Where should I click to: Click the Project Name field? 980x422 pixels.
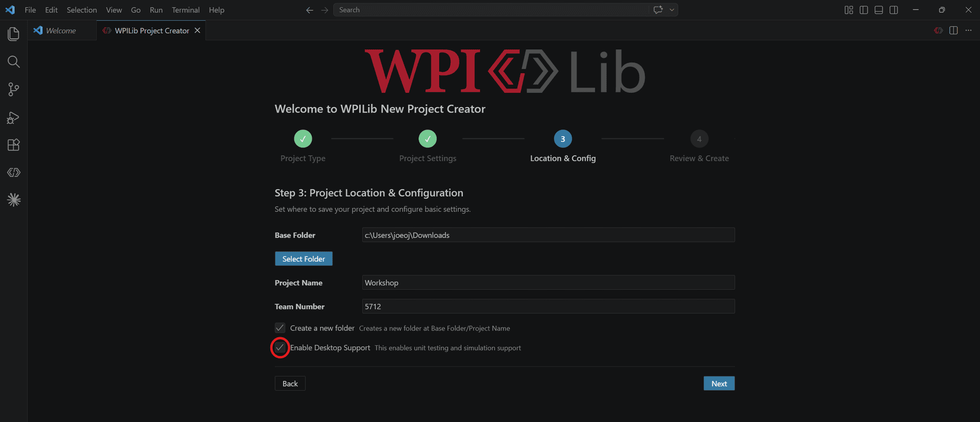tap(548, 283)
